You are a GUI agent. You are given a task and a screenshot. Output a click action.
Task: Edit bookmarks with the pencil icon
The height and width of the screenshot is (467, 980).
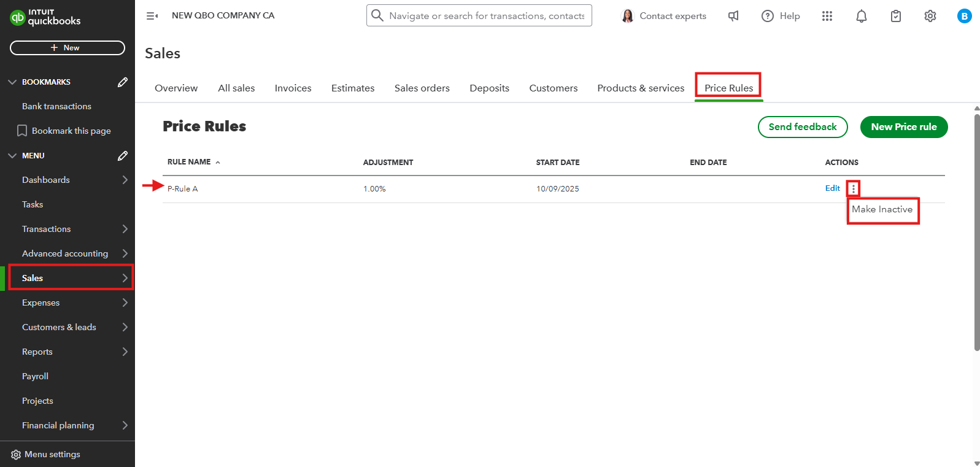point(123,82)
